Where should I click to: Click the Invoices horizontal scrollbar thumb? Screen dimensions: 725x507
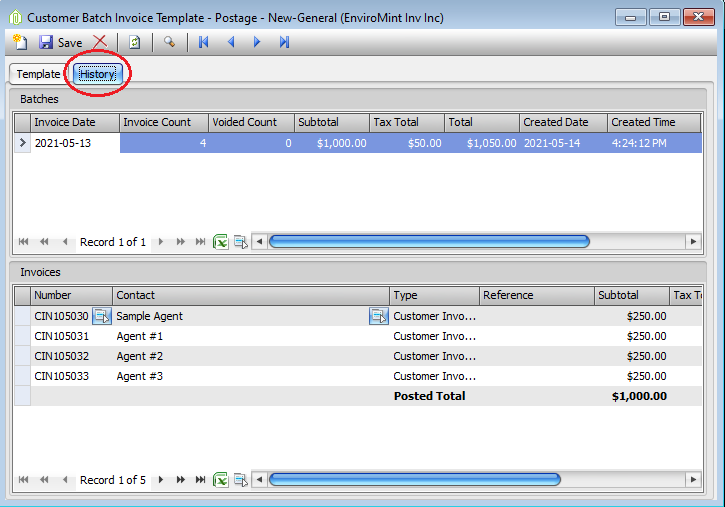pos(415,480)
